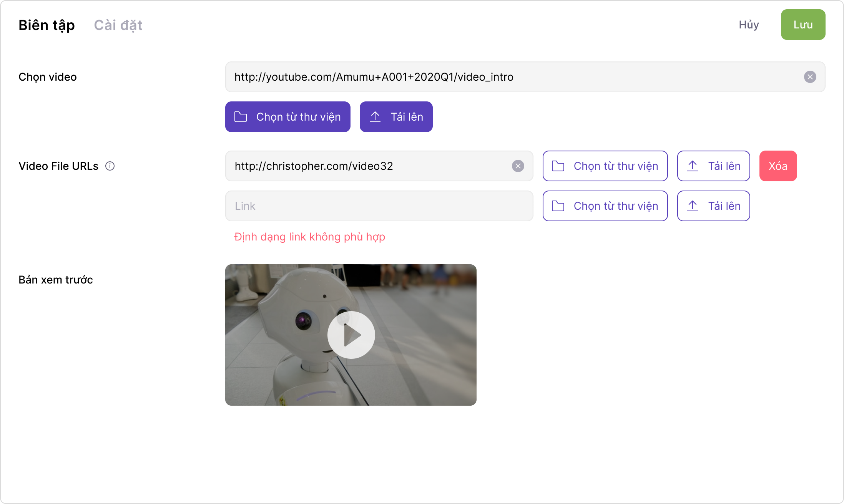Click info icon beside Video File URLs

[x=110, y=166]
